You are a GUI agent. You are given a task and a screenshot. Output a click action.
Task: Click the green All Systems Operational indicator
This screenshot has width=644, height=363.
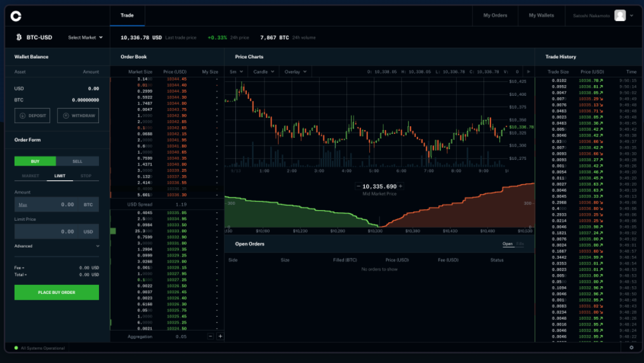[16, 348]
